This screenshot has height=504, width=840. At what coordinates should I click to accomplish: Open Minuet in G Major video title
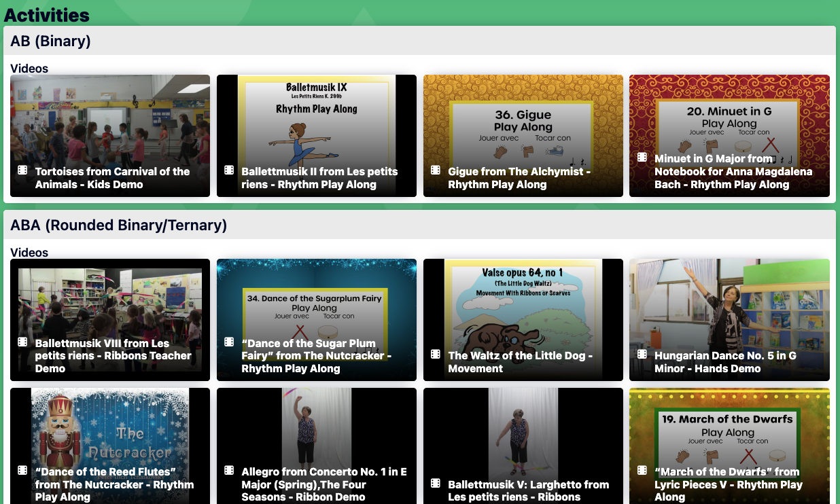click(733, 171)
